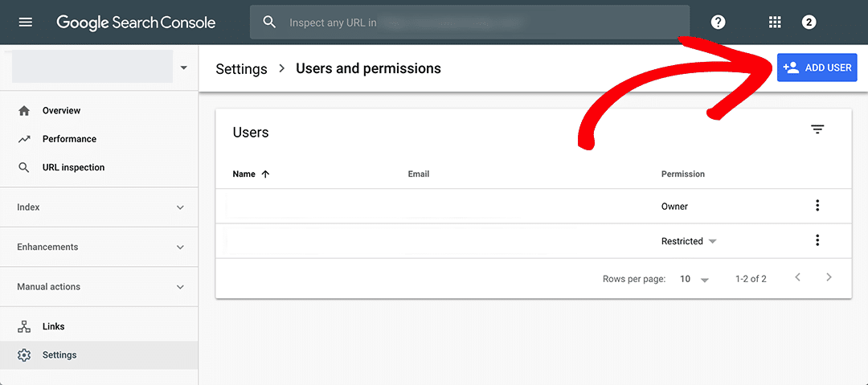Open the Google apps grid

tap(775, 23)
